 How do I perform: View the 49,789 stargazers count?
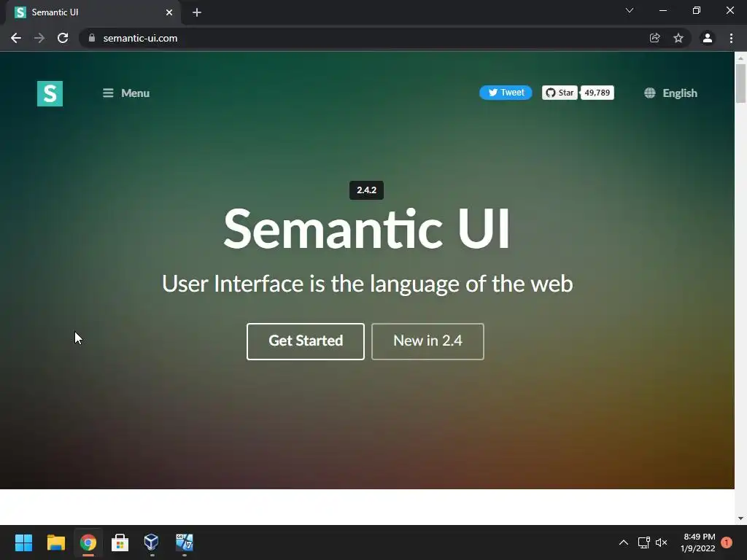coord(597,93)
